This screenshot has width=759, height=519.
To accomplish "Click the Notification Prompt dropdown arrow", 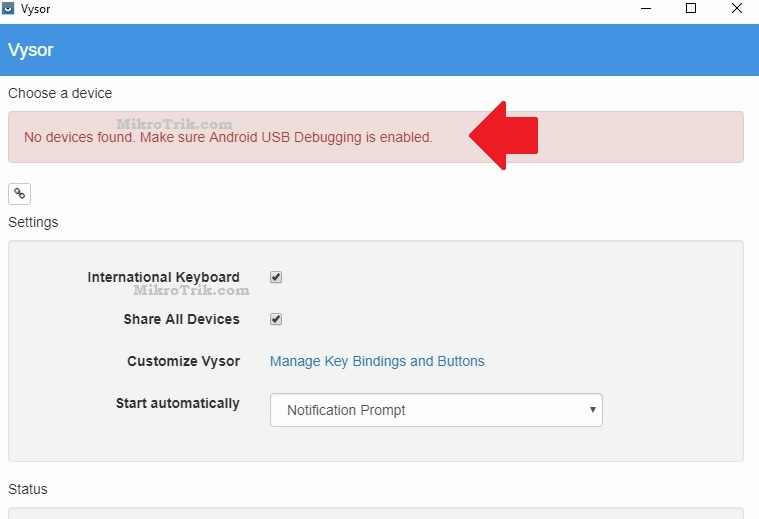I will [592, 410].
